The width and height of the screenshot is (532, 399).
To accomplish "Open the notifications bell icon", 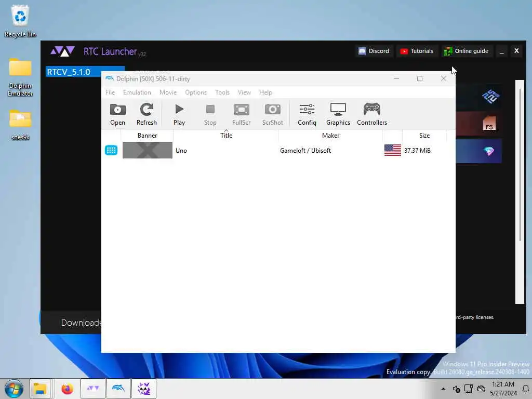I will [x=526, y=389].
